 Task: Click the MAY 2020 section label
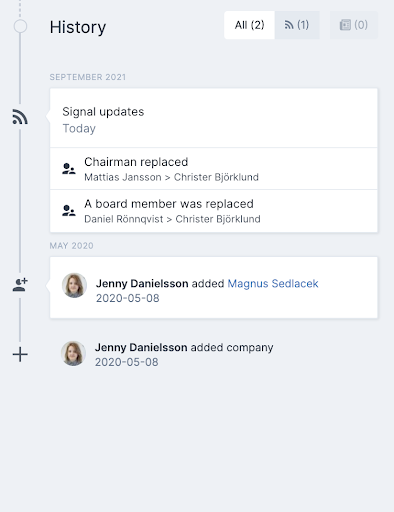tap(71, 246)
